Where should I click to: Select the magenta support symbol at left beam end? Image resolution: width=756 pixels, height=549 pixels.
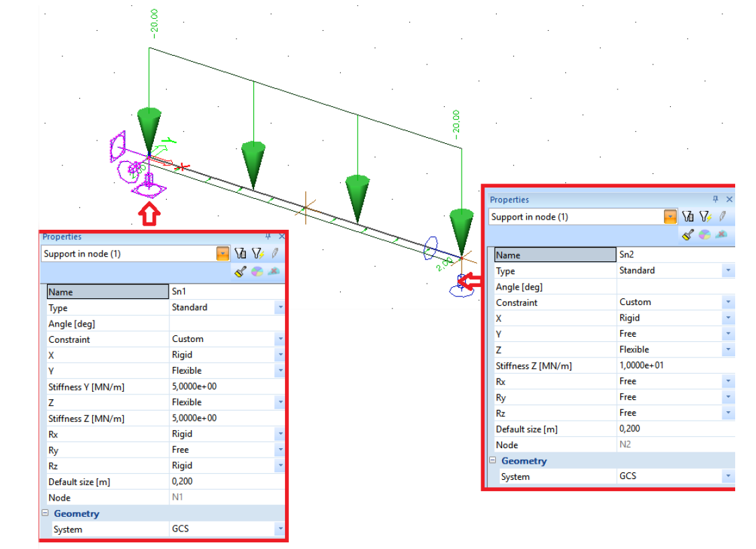[x=147, y=188]
